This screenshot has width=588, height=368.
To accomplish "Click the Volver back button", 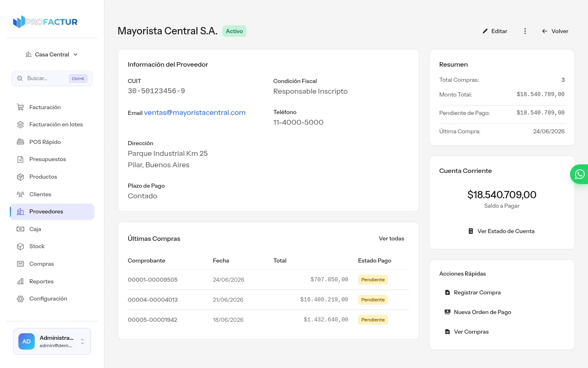I will (x=555, y=31).
